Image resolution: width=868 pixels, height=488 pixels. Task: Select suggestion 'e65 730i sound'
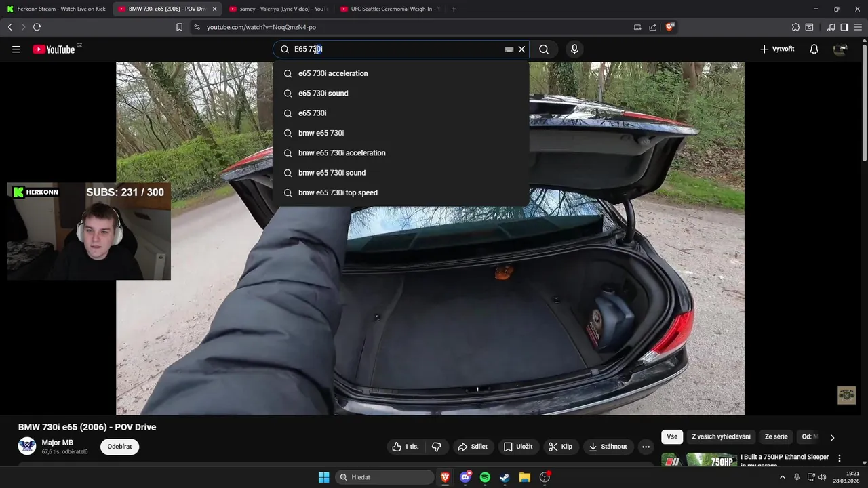pyautogui.click(x=401, y=93)
